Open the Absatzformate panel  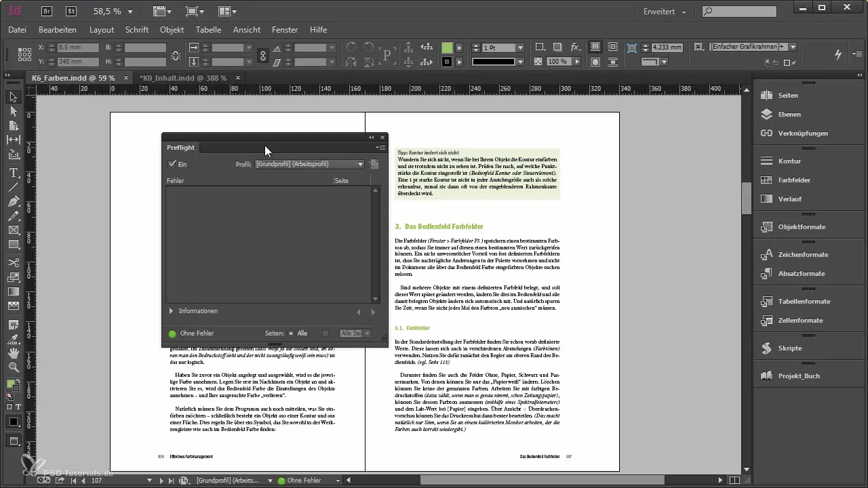802,274
